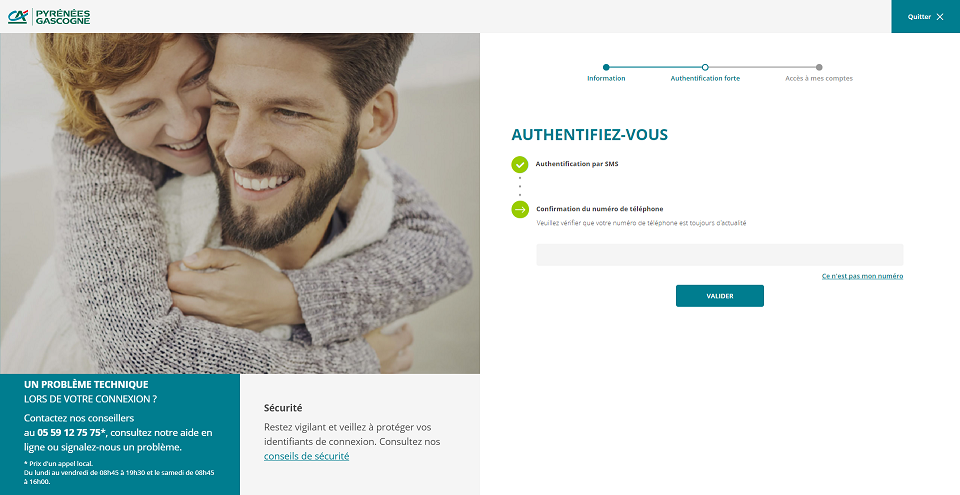Click the Authentification par SMS heading

(x=577, y=164)
